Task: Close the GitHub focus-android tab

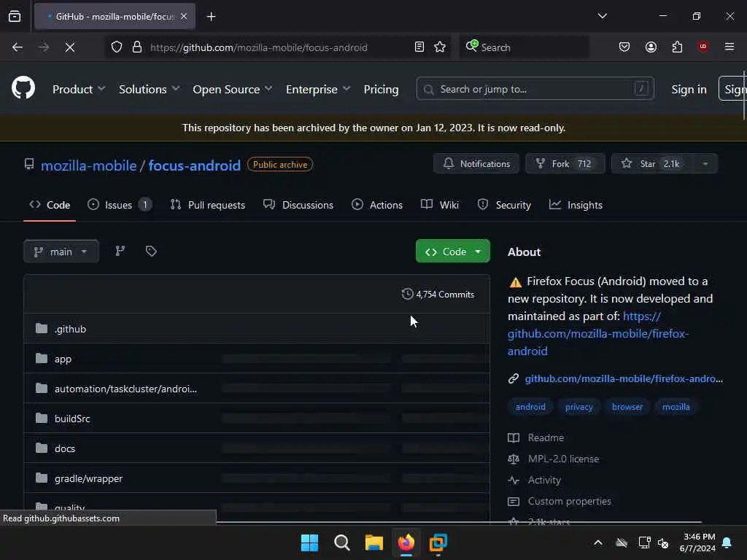Action: [x=184, y=16]
